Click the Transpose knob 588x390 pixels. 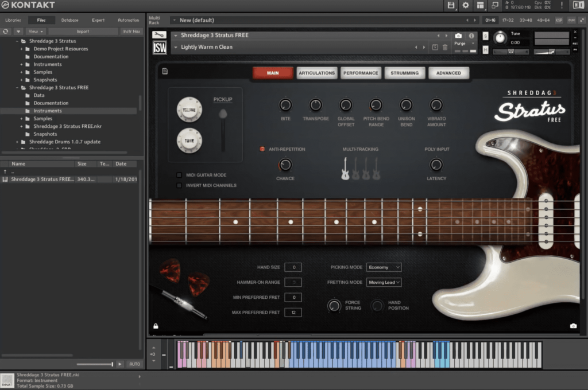pyautogui.click(x=315, y=106)
